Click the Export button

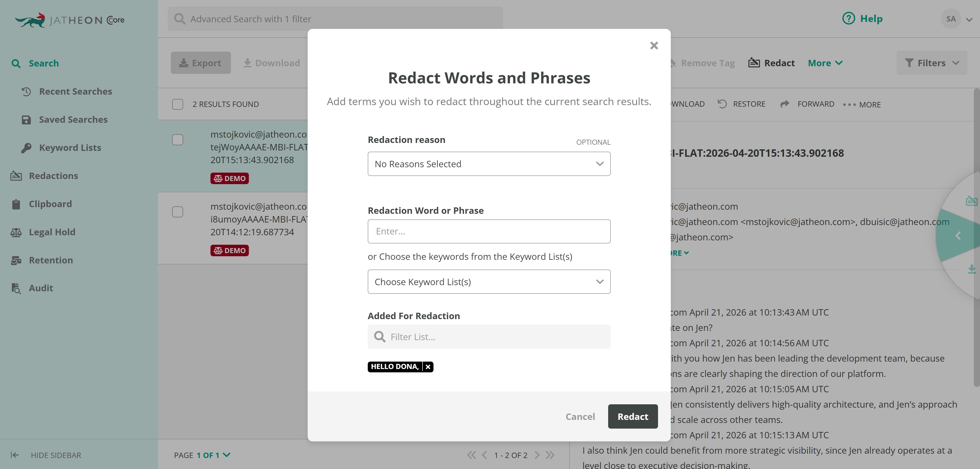click(201, 63)
